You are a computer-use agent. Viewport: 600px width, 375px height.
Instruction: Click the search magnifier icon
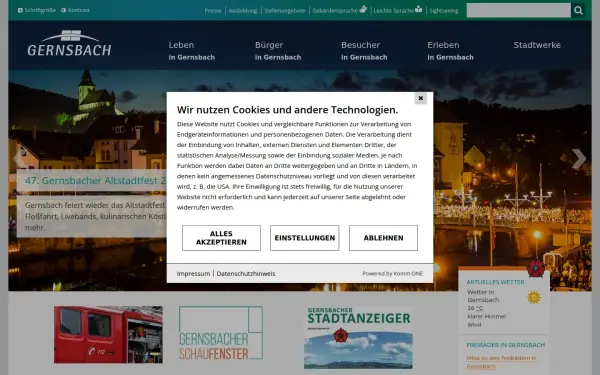coord(578,10)
